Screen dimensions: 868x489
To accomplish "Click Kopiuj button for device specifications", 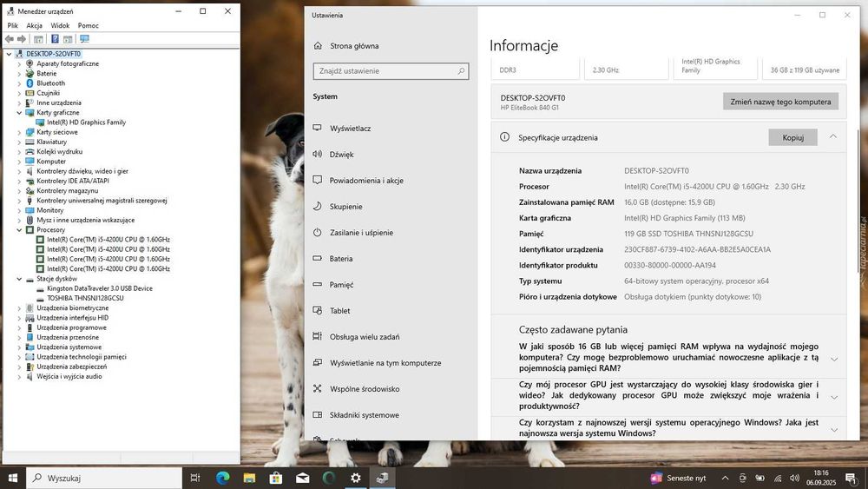I will pyautogui.click(x=792, y=137).
